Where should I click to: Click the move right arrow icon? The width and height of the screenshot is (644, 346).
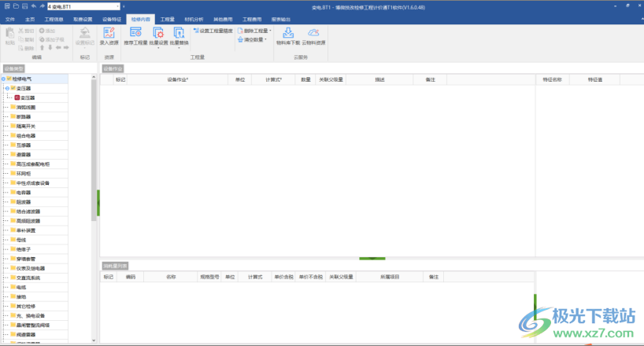pos(66,48)
